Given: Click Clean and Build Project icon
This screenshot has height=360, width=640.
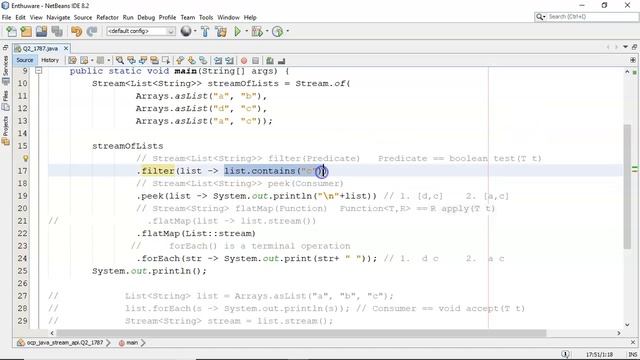Looking at the screenshot, I should (221, 31).
